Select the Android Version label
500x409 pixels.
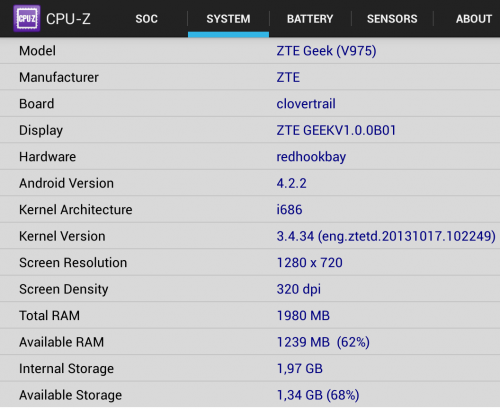[66, 183]
